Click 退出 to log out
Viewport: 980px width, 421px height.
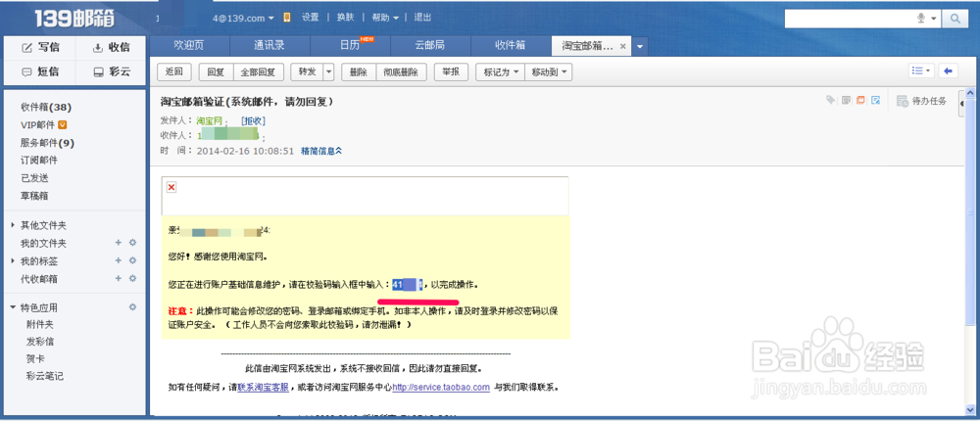point(422,18)
